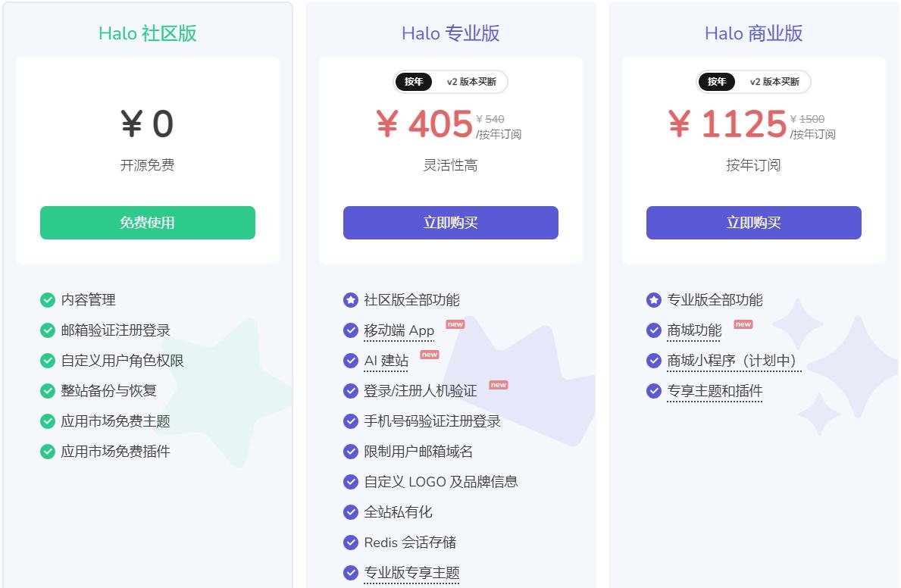Click green check icon beside 内容管理
The width and height of the screenshot is (901, 588).
point(48,300)
